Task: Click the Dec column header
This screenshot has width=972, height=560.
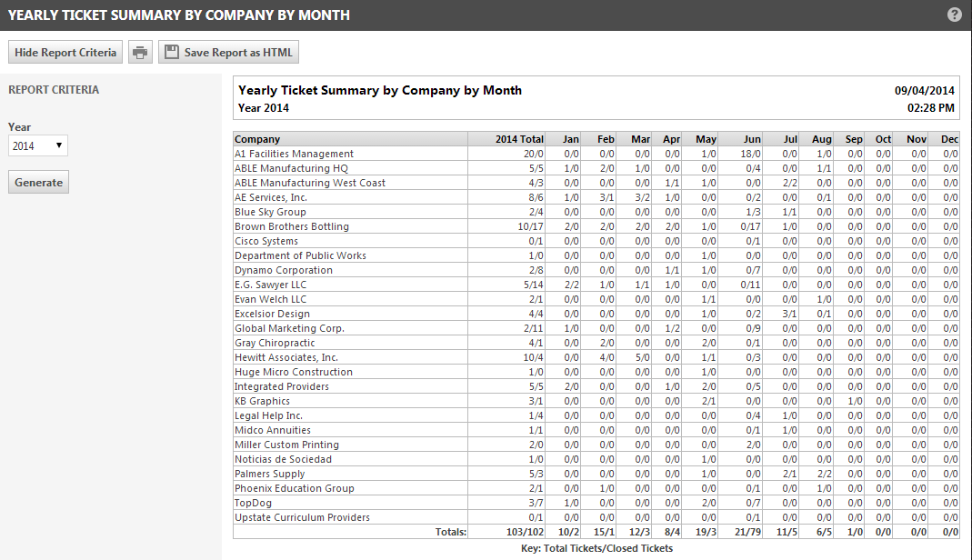Action: pos(949,139)
